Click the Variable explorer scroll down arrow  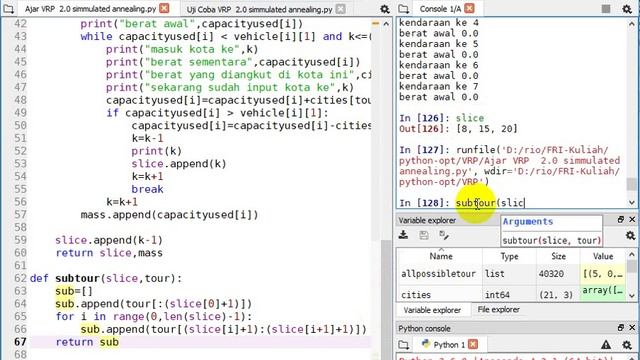coord(631,296)
